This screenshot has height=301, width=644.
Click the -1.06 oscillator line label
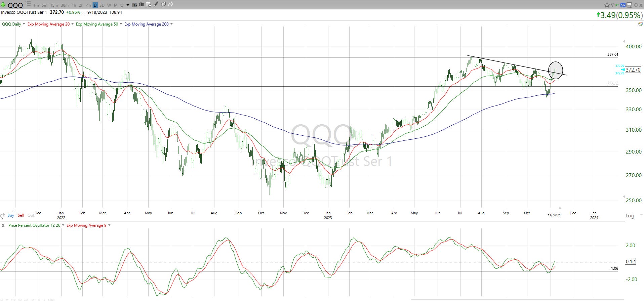point(614,268)
